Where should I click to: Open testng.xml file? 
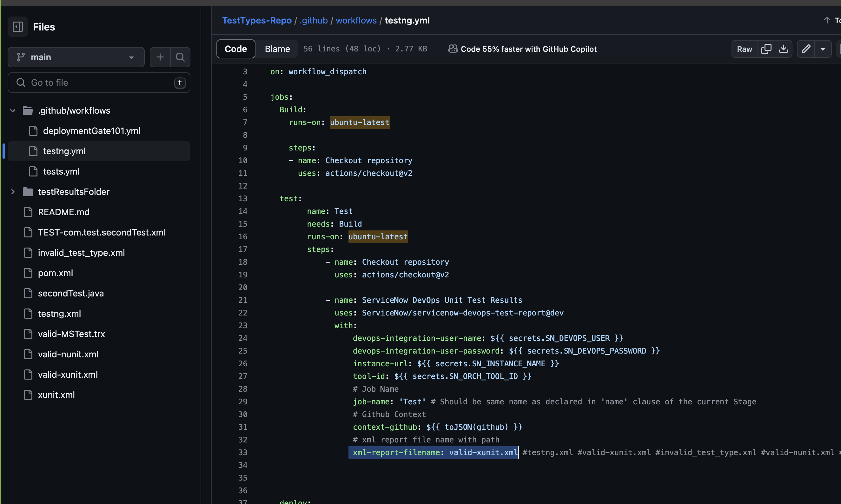[x=59, y=314]
